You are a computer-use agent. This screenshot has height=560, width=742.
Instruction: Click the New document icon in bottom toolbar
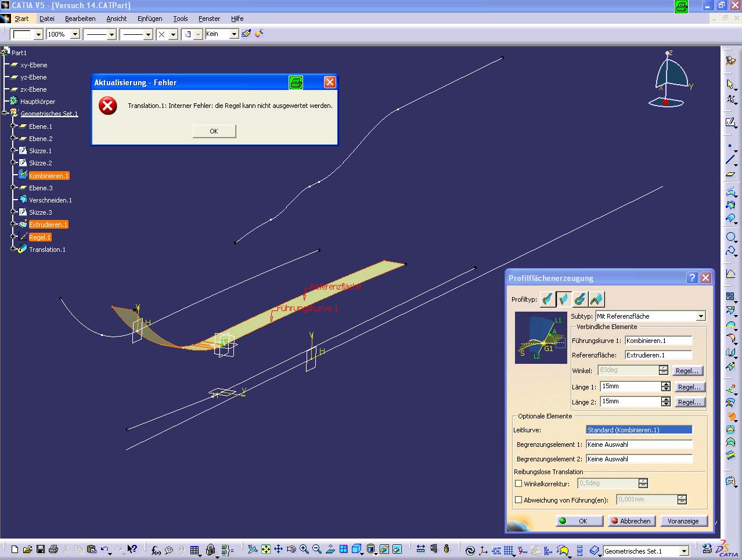click(x=15, y=549)
